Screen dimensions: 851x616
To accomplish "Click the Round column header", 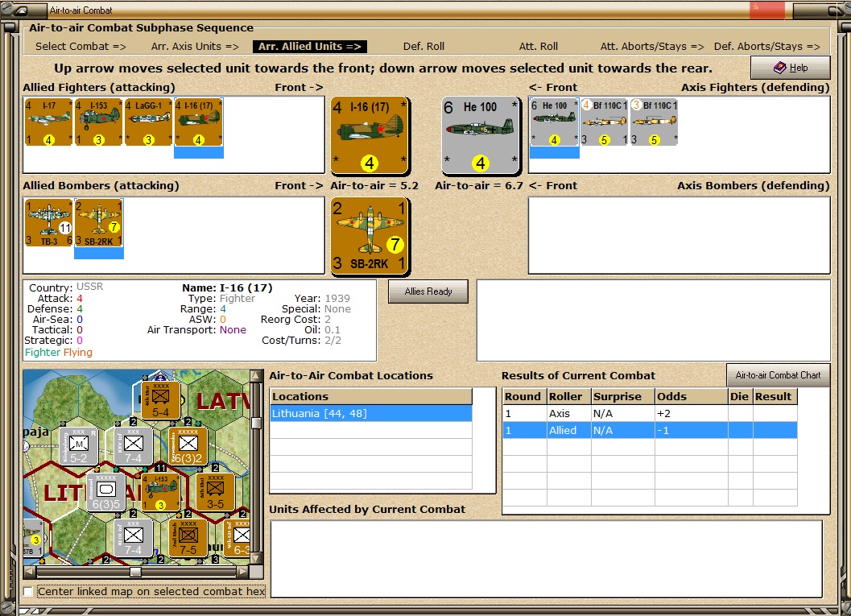I will [524, 397].
